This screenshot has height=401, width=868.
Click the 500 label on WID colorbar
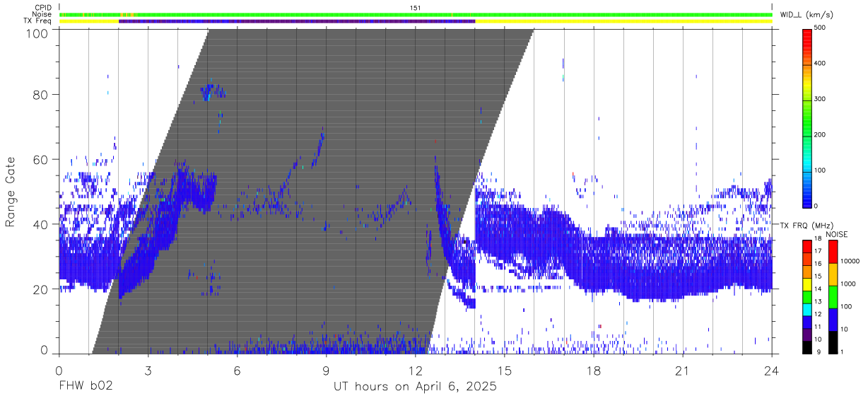coord(820,28)
